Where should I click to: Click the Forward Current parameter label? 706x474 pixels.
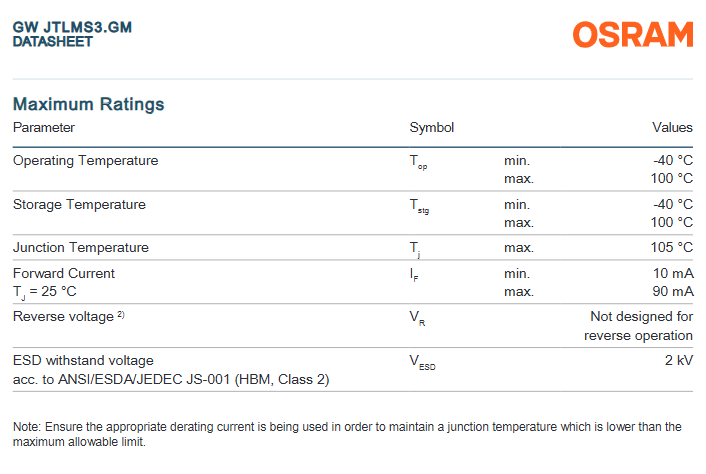pos(63,273)
